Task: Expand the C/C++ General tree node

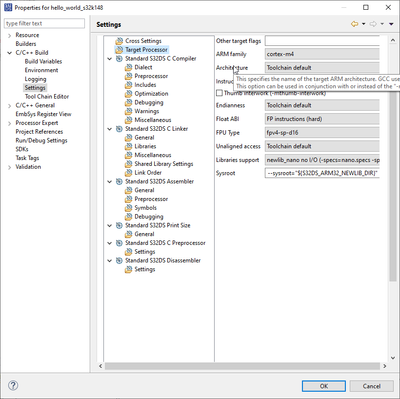Action: point(9,106)
